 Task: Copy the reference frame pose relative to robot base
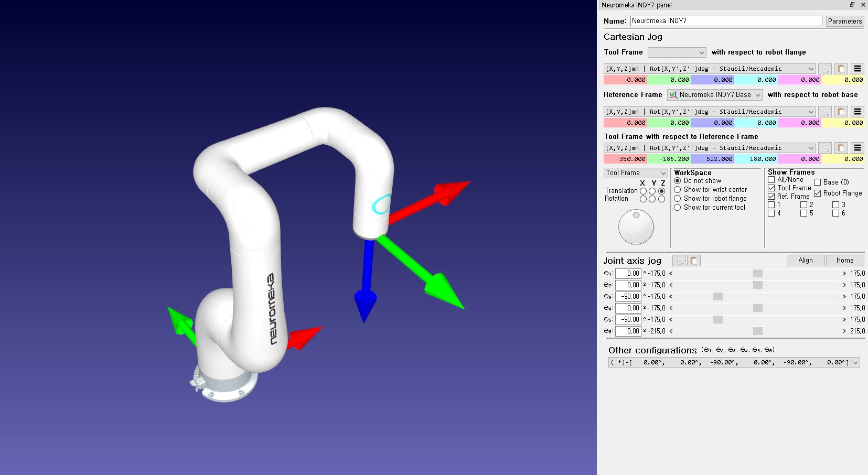tap(826, 112)
